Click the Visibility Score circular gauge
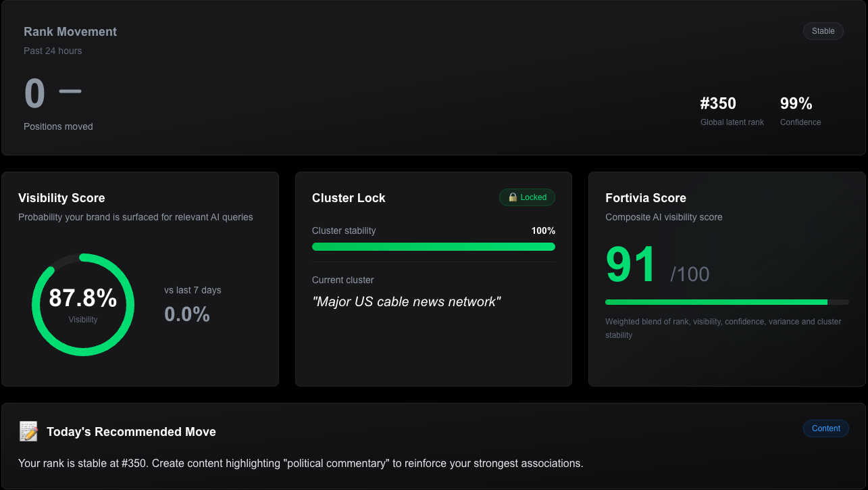This screenshot has width=868, height=490. click(x=83, y=304)
